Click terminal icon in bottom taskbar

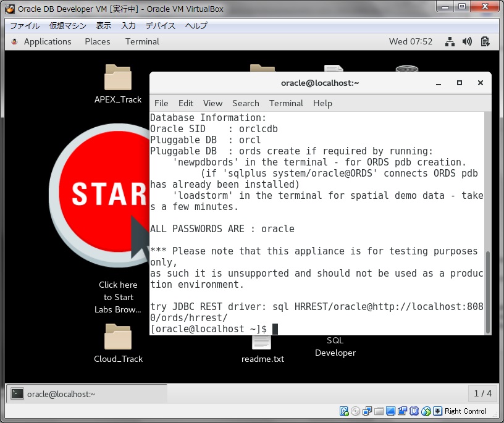click(17, 394)
